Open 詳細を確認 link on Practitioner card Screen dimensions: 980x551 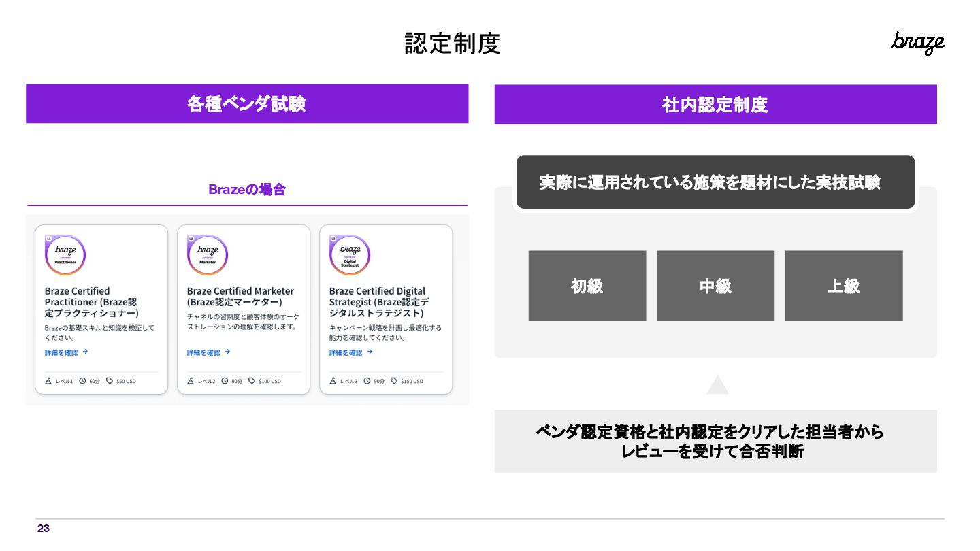pyautogui.click(x=66, y=352)
